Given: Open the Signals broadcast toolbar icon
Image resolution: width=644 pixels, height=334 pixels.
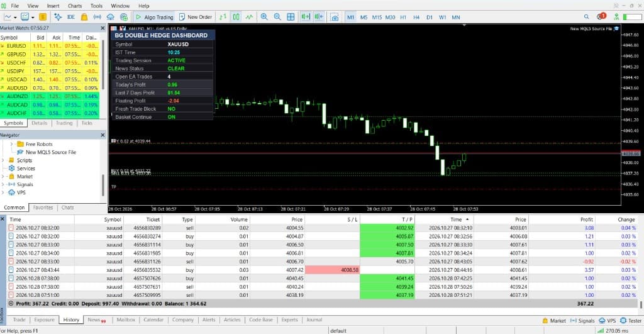Looking at the screenshot, I should pyautogui.click(x=97, y=17).
